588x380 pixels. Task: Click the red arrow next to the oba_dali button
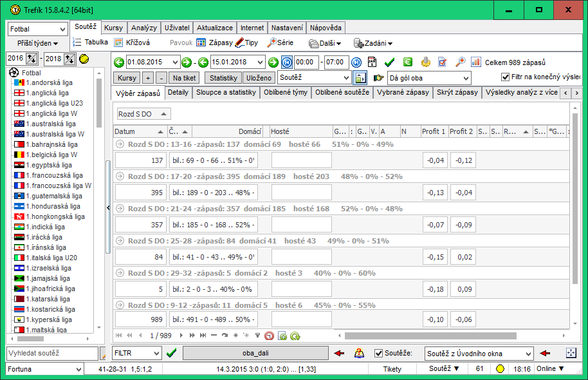340,353
